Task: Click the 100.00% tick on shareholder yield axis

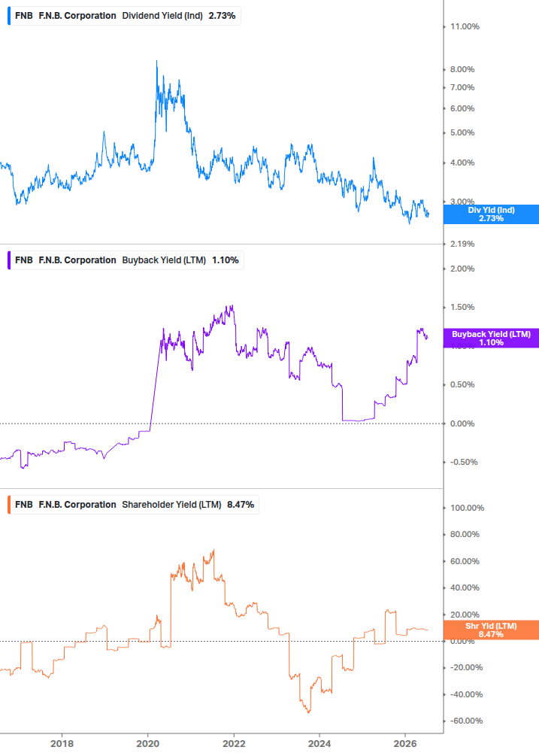Action: pyautogui.click(x=468, y=509)
